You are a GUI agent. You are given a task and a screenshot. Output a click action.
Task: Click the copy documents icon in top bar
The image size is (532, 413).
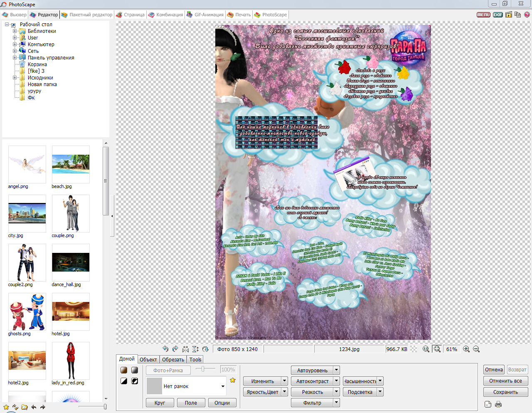point(518,15)
